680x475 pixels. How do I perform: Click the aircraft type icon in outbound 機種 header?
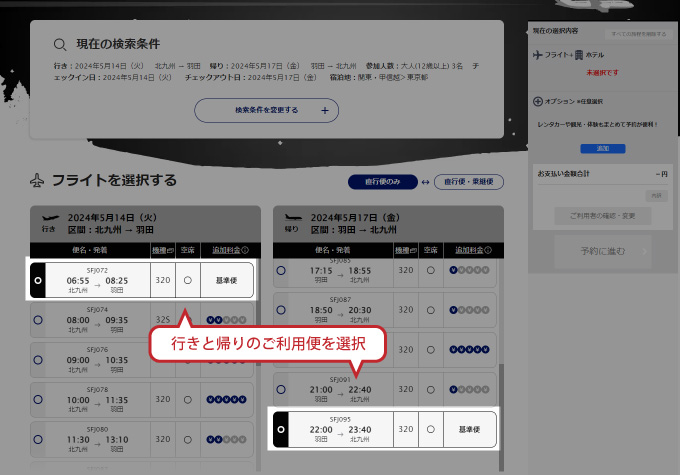(x=170, y=250)
